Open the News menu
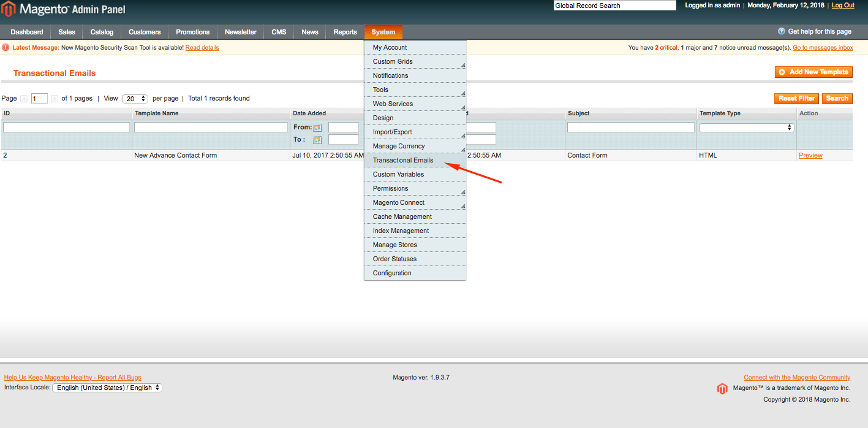The height and width of the screenshot is (428, 868). (310, 32)
